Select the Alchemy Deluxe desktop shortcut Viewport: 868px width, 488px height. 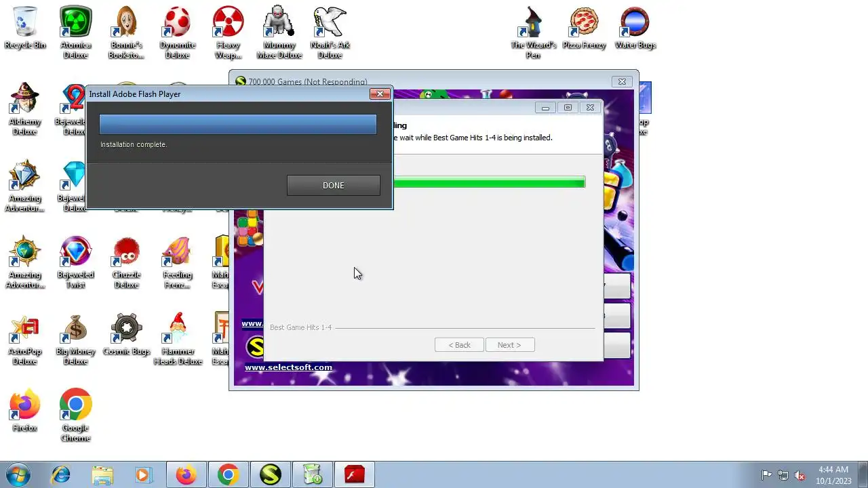(25, 109)
